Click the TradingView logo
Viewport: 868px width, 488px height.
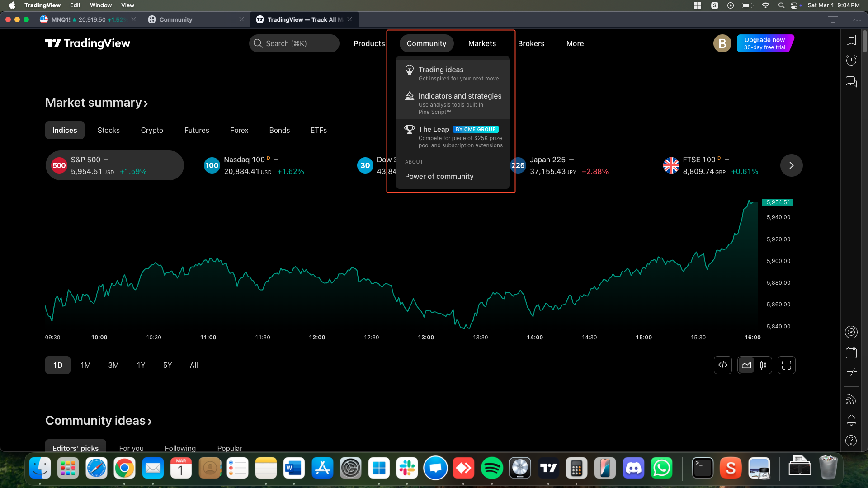coord(88,43)
